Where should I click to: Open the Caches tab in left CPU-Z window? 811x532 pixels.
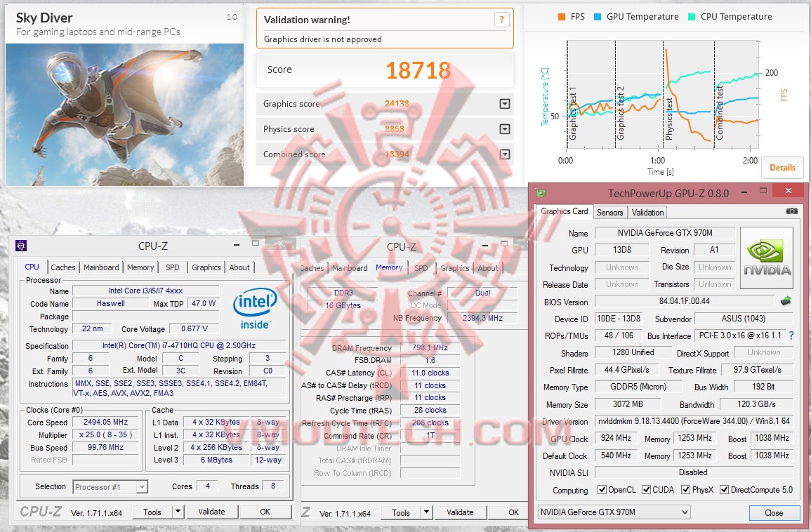pyautogui.click(x=63, y=267)
